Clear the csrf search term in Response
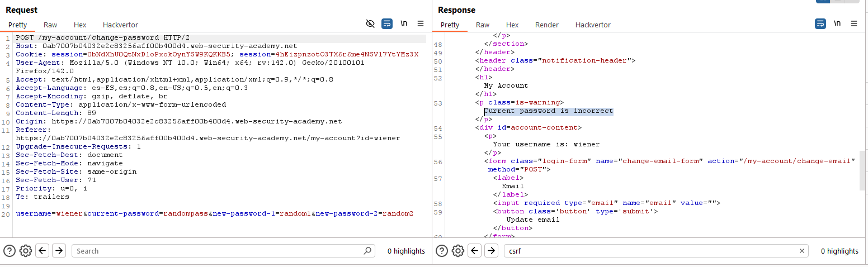The width and height of the screenshot is (868, 267). click(801, 251)
